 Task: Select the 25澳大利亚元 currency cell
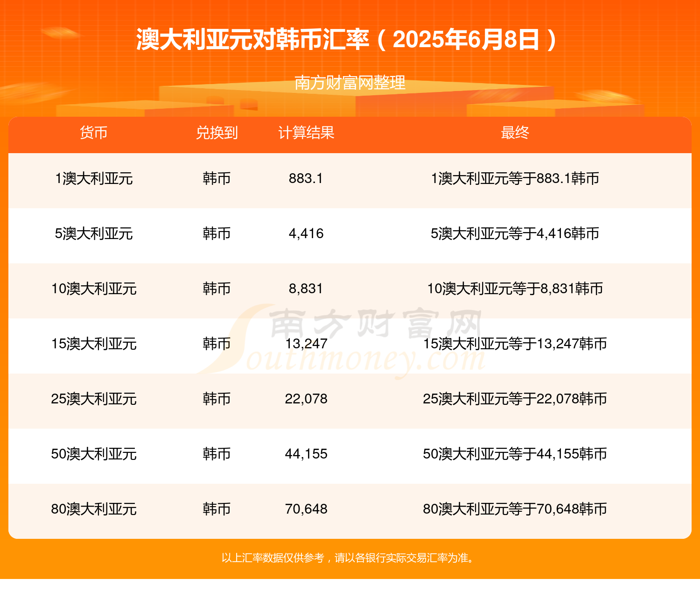[94, 399]
